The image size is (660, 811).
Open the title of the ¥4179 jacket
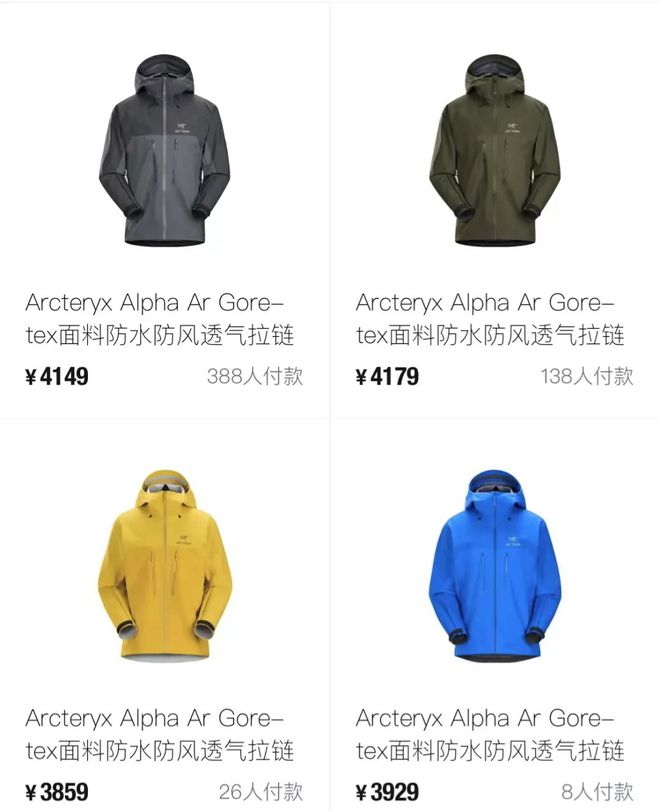coord(490,319)
